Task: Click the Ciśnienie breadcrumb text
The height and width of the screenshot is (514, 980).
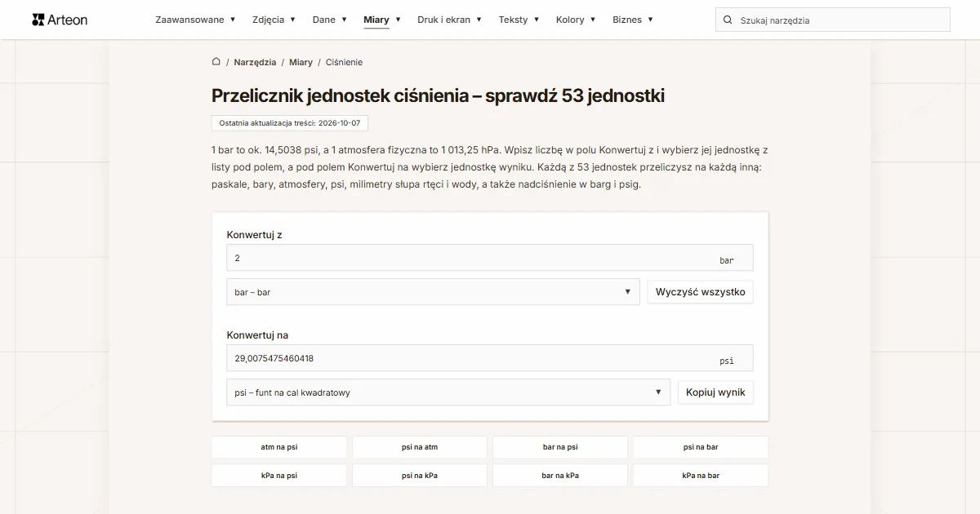Action: 344,62
